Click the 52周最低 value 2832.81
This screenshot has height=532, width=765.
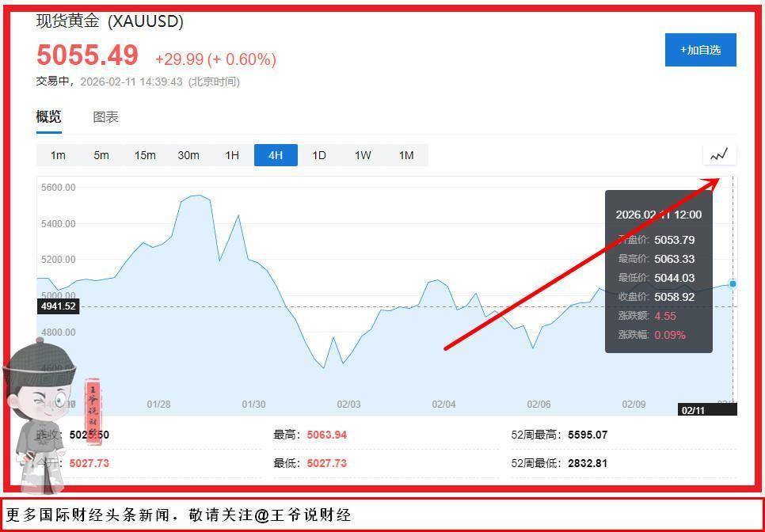[588, 463]
